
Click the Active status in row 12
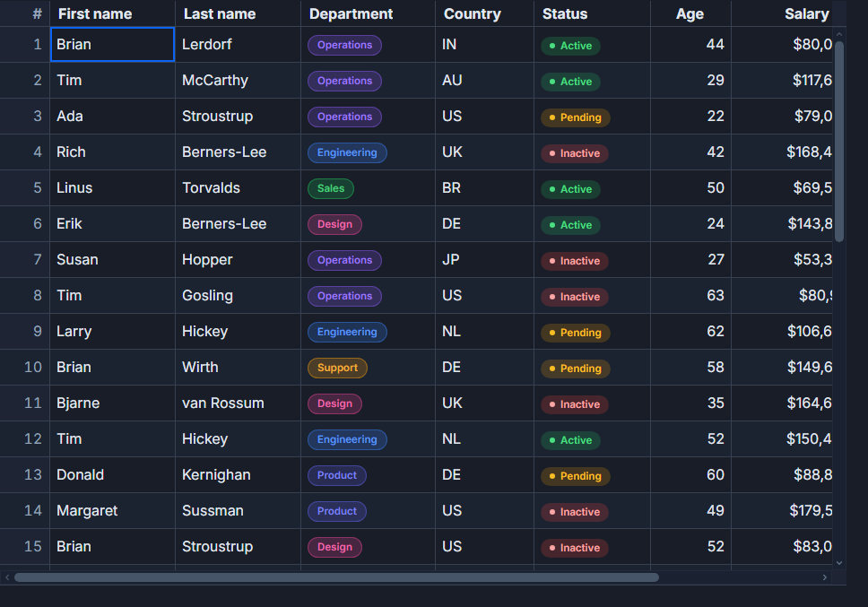click(570, 440)
